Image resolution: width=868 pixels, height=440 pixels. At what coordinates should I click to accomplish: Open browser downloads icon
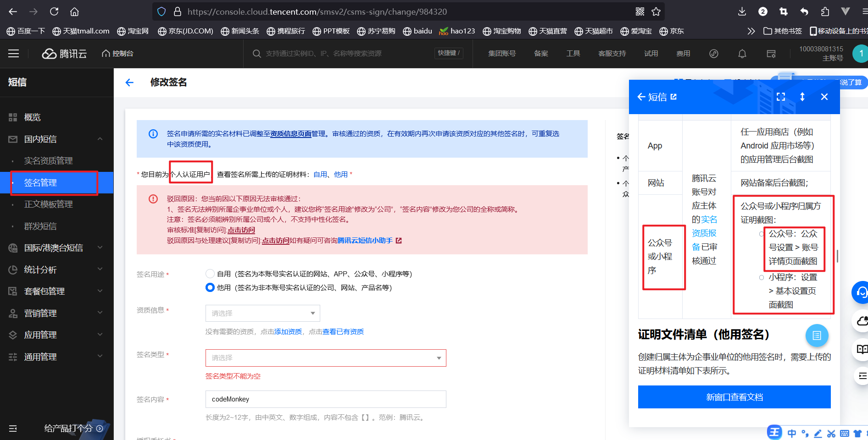click(x=742, y=11)
